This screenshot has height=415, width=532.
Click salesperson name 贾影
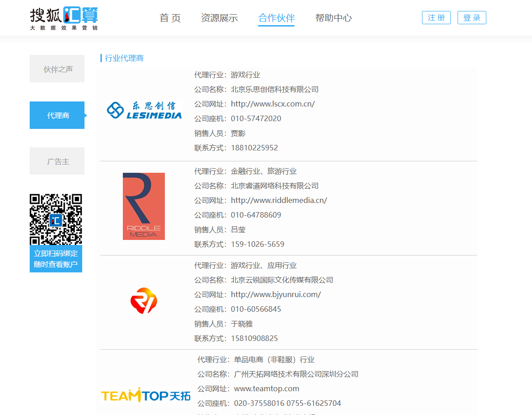[238, 133]
